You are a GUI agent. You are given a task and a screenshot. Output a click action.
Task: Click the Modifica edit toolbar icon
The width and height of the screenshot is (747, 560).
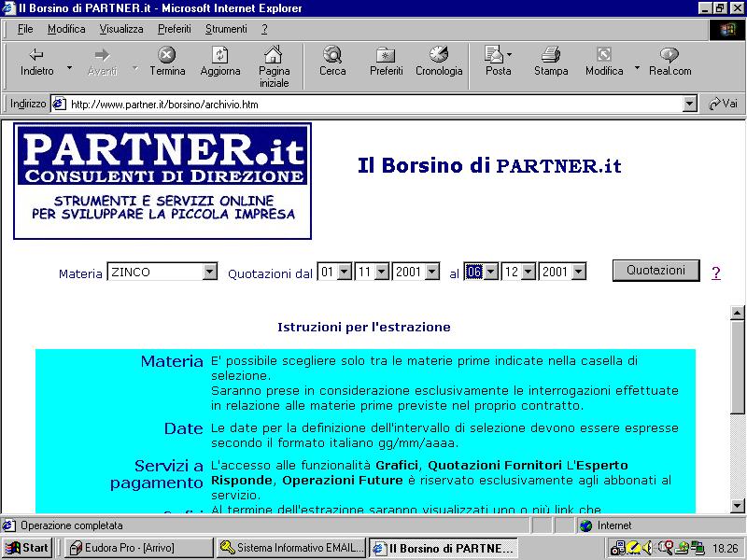[x=604, y=62]
